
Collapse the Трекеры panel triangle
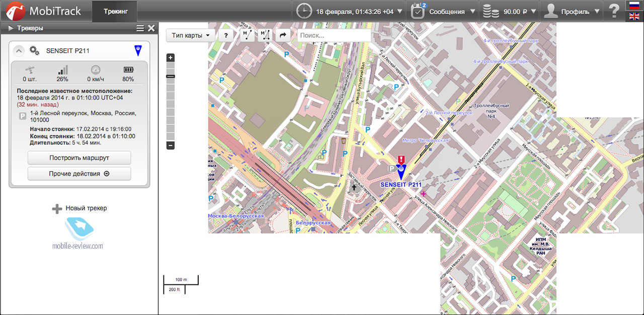pos(11,28)
